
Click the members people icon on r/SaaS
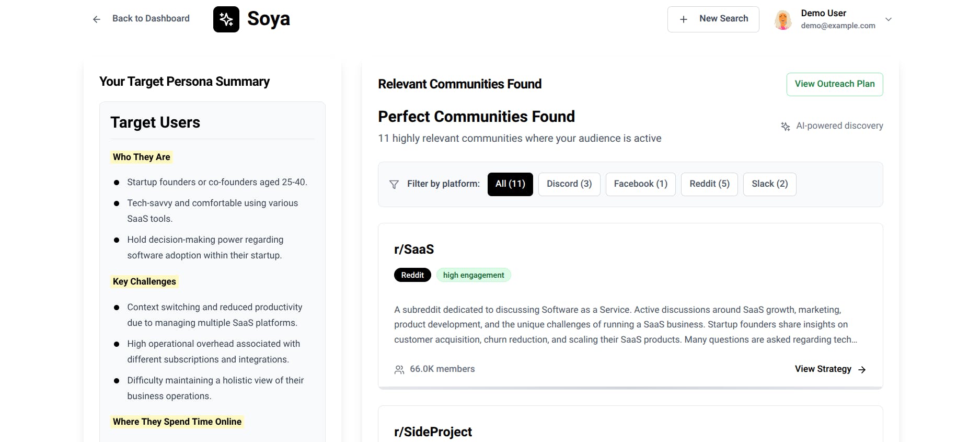tap(399, 369)
